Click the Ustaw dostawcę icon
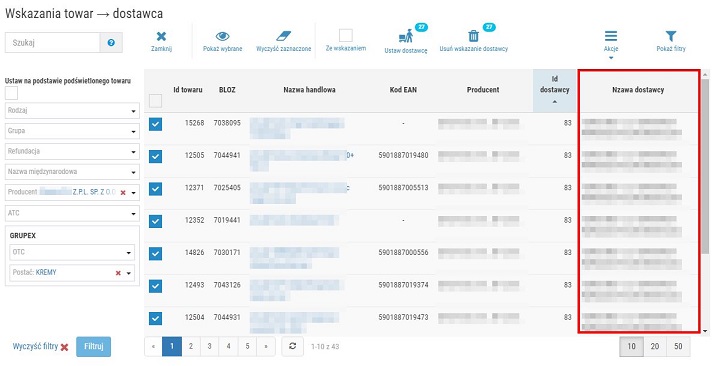Screen dimensions: 715x366 click(x=405, y=36)
